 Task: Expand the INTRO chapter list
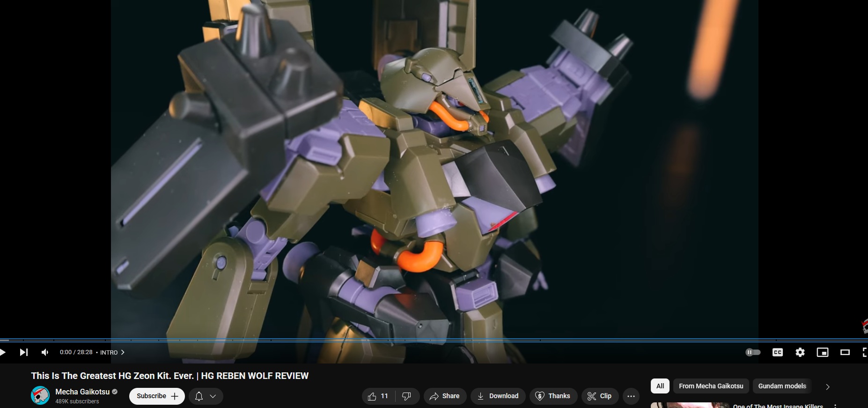(x=112, y=352)
